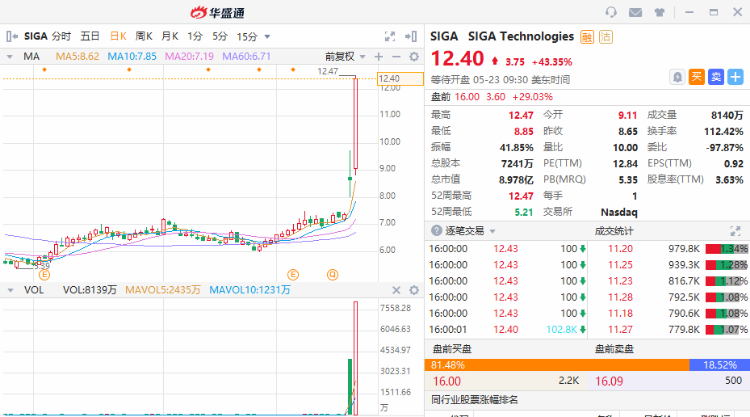
Task: Click the 11.20 price distribution bar
Action: pyautogui.click(x=727, y=249)
